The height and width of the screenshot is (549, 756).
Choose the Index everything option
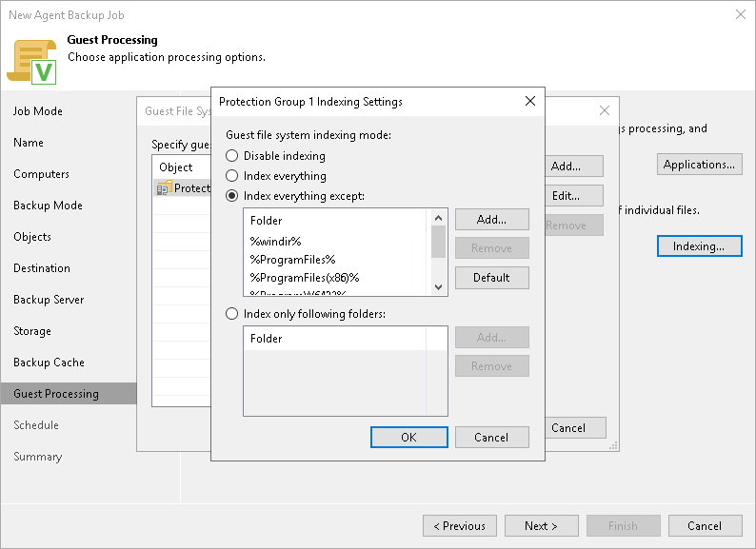coord(232,176)
